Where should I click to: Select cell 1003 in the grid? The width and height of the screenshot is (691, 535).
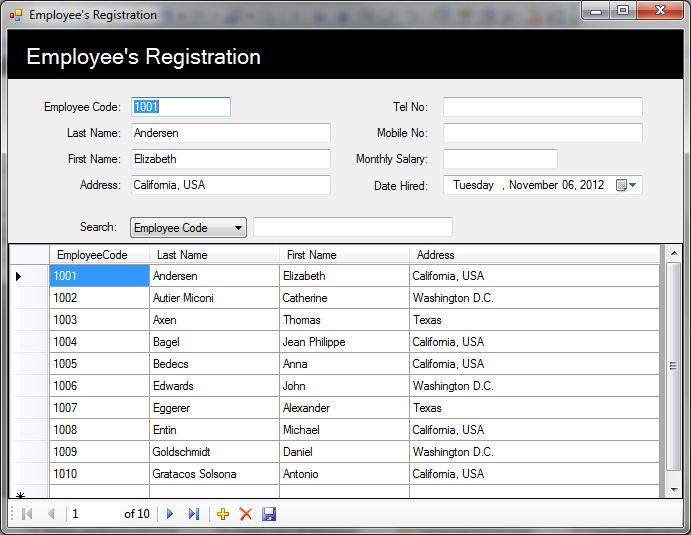tap(100, 320)
